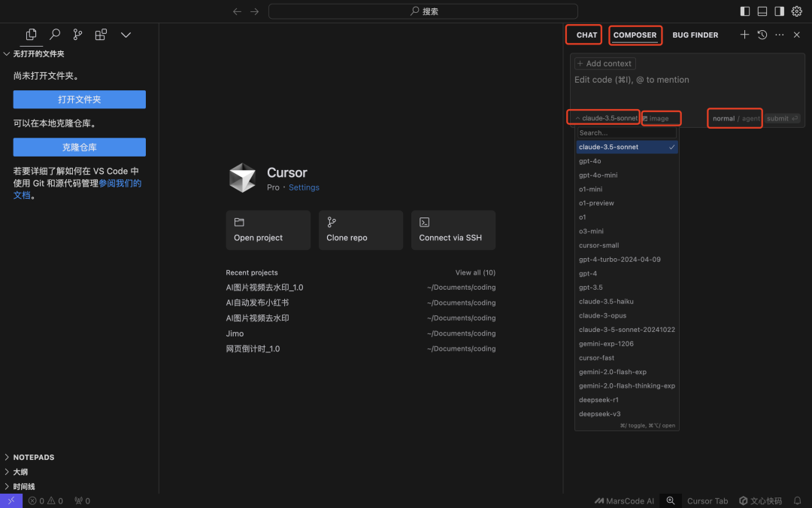Switch to the COMPOSER tab
This screenshot has height=508, width=812.
pos(635,35)
